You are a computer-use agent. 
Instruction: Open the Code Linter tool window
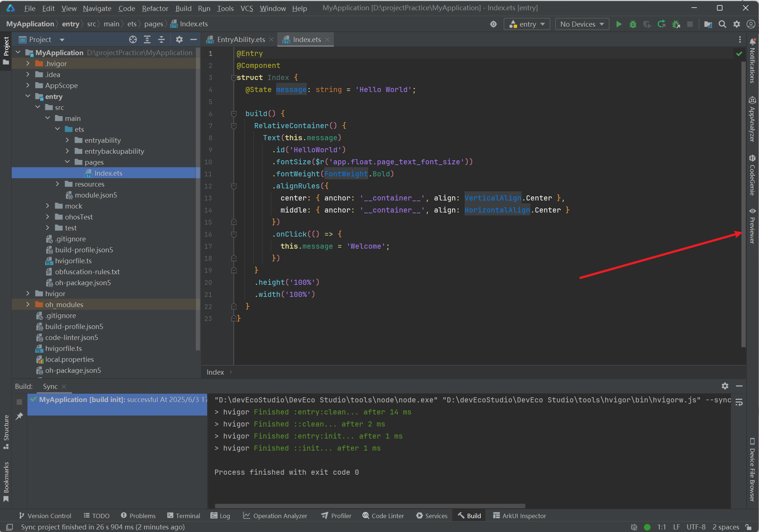(x=383, y=516)
